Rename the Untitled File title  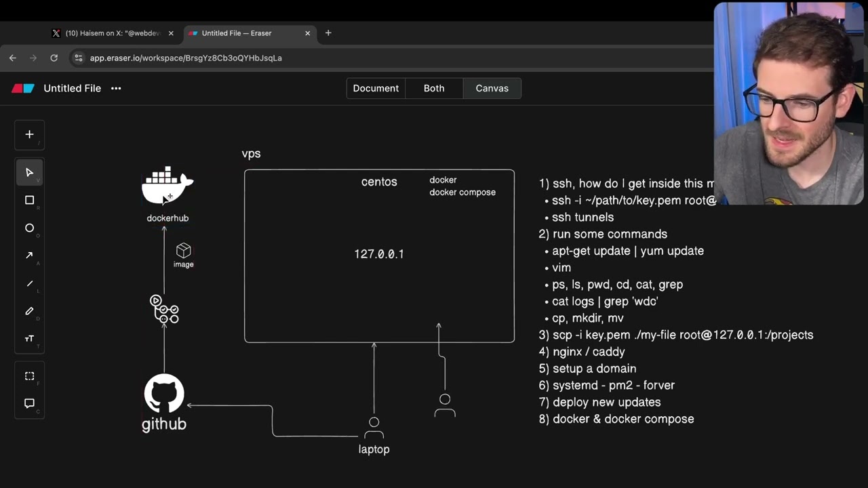72,88
